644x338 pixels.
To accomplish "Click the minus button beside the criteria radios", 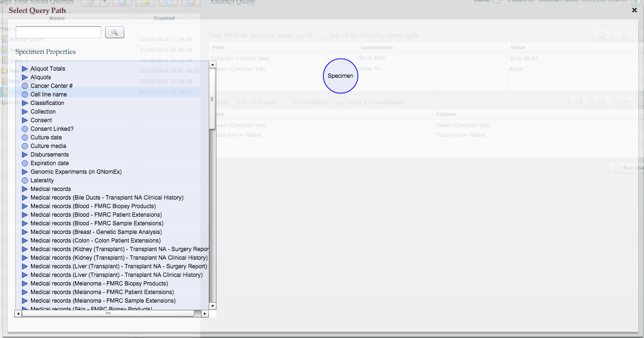I will (x=624, y=35).
